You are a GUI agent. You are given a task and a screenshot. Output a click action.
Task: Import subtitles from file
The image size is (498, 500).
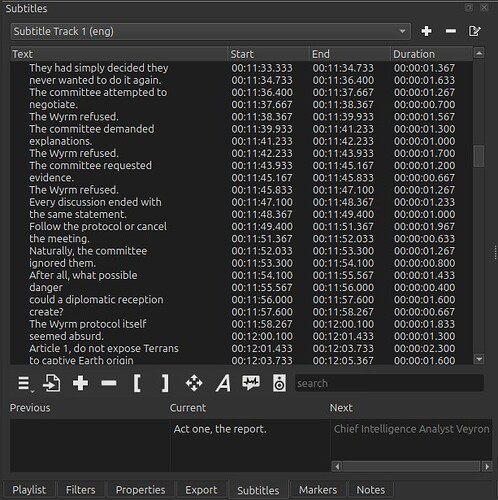(x=52, y=383)
